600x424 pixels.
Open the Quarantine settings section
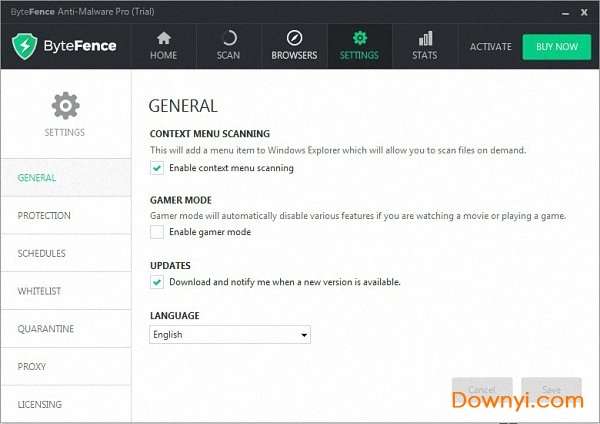(45, 329)
